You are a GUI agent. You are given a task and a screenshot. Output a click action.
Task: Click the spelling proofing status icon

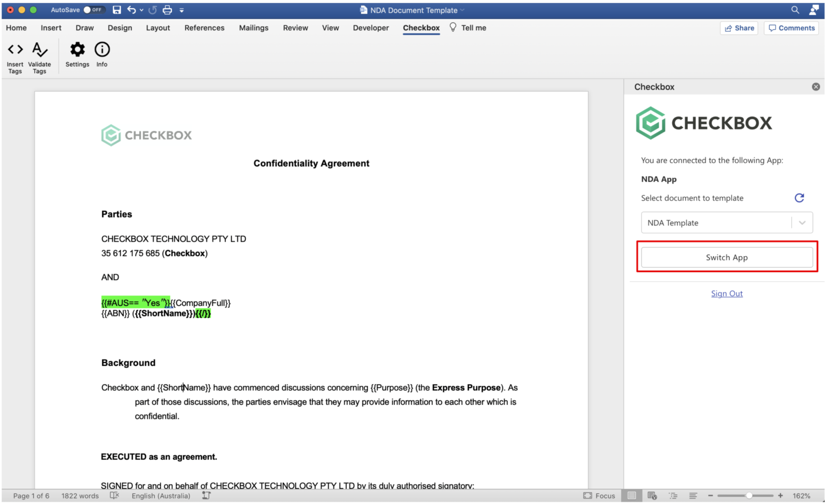tap(115, 496)
